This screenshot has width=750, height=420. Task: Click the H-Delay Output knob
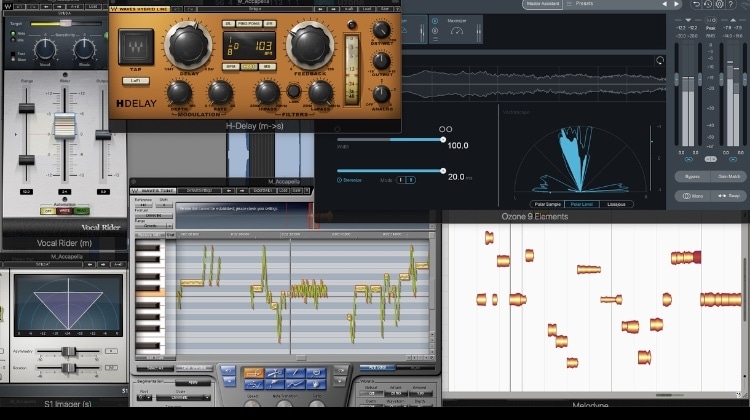pyautogui.click(x=381, y=61)
